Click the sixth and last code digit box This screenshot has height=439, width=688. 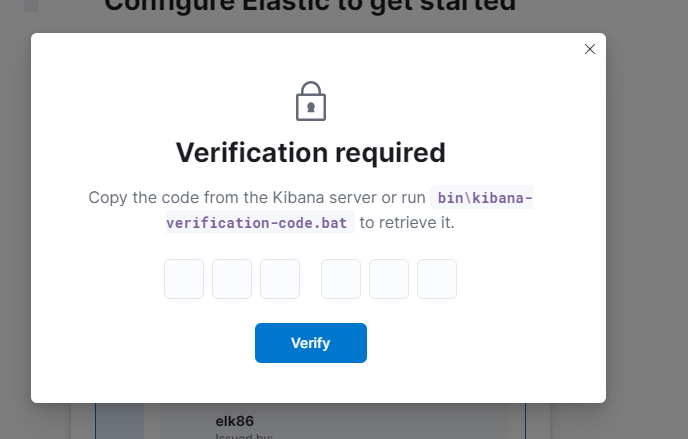point(437,279)
